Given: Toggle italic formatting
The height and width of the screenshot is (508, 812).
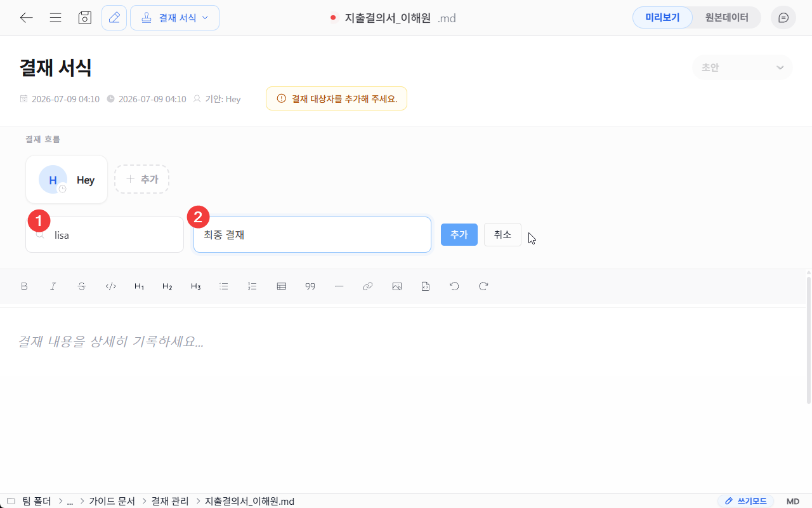Looking at the screenshot, I should [x=53, y=286].
